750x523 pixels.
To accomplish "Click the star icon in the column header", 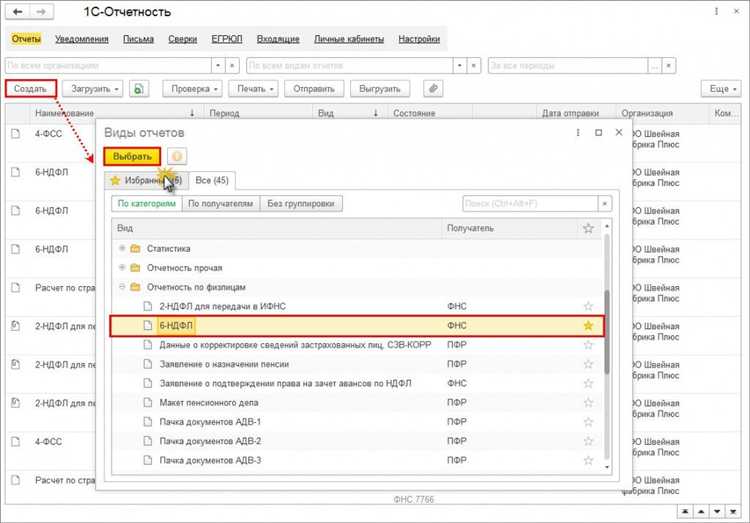I will (588, 228).
